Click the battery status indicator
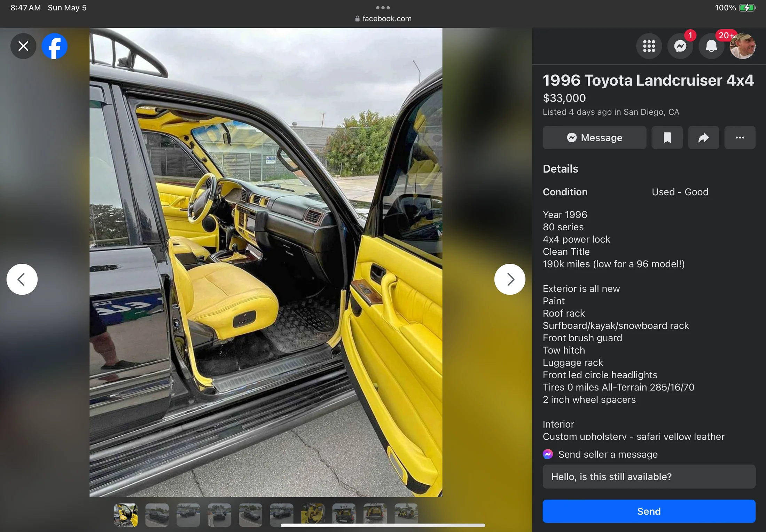Viewport: 766px width, 532px height. click(x=747, y=8)
